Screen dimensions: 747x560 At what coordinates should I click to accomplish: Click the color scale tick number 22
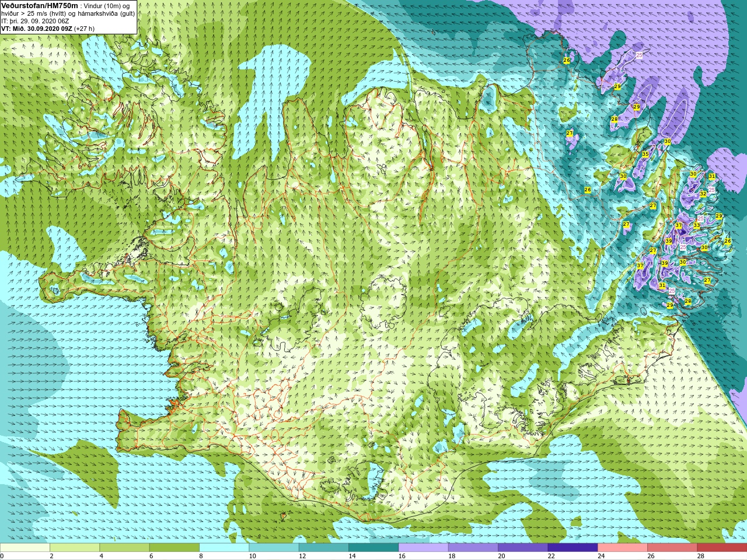[x=551, y=556]
